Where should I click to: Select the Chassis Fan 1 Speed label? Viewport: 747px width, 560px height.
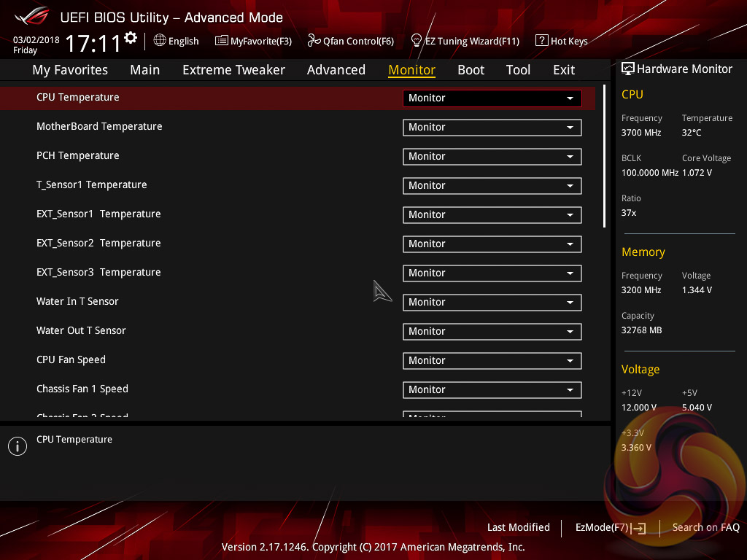[x=82, y=389]
